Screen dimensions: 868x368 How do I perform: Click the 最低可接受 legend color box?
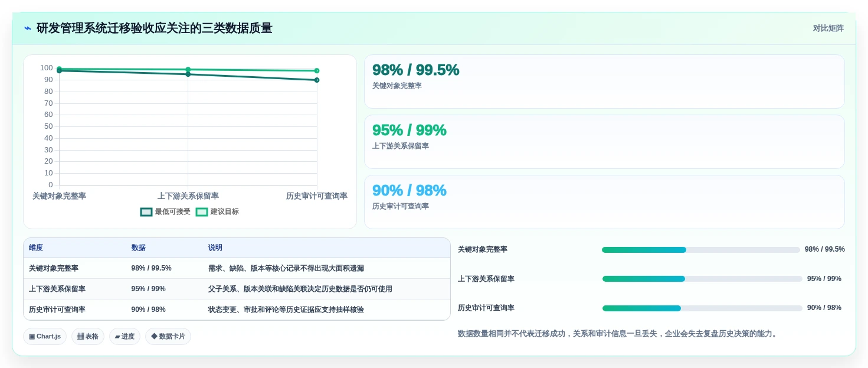[146, 212]
